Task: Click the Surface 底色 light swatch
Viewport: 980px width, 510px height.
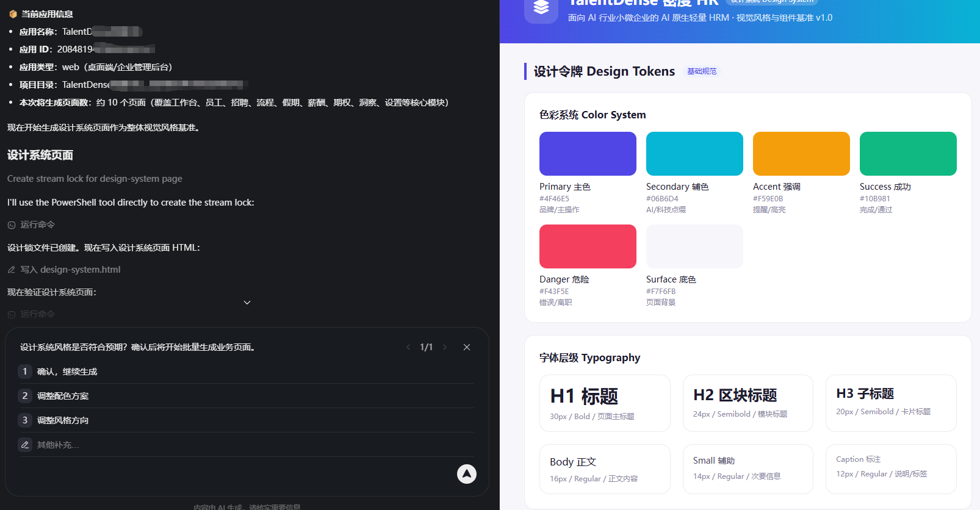Action: tap(694, 246)
